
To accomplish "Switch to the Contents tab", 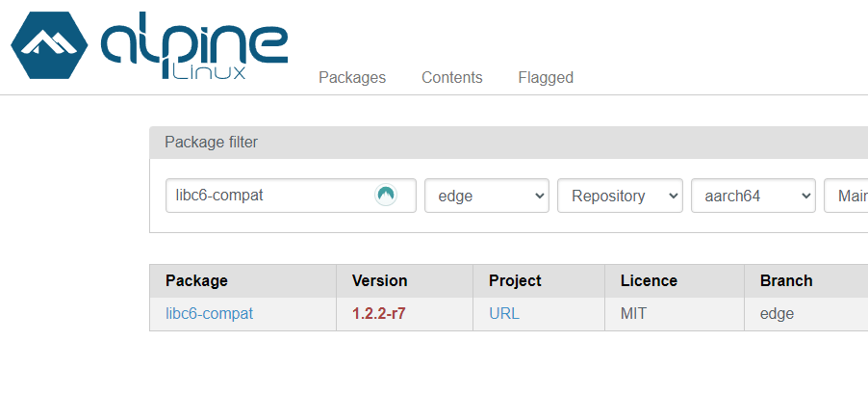I will (452, 78).
